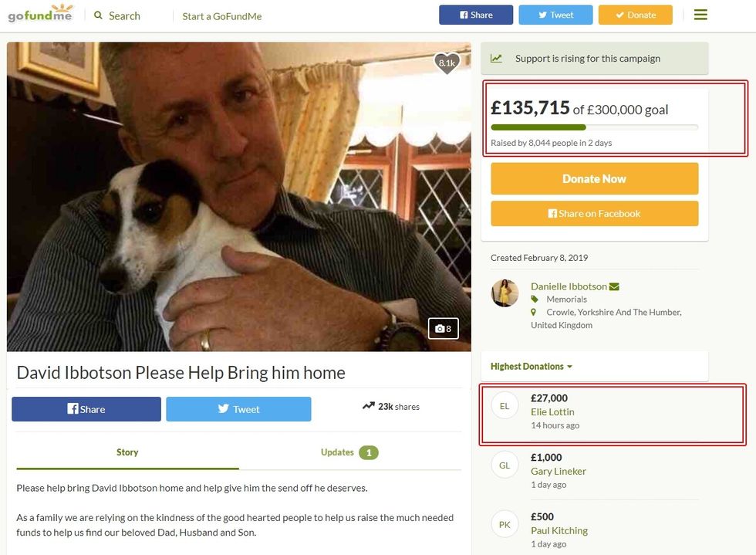Click the main campaign photo
Image resolution: width=756 pixels, height=555 pixels.
[x=238, y=197]
